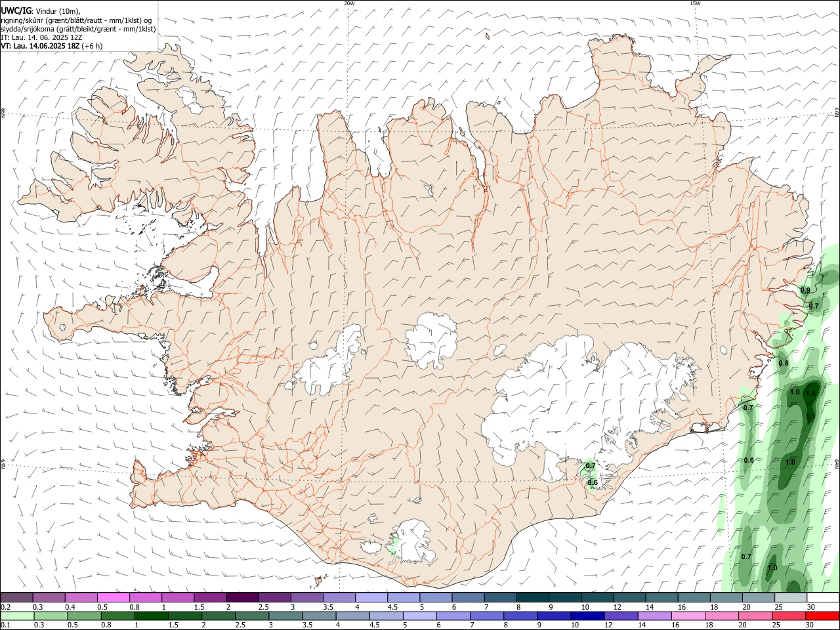Click the 'VT: Lau. 14.06.2025 18Z (+6 h)' line
The image size is (840, 630).
(51, 46)
